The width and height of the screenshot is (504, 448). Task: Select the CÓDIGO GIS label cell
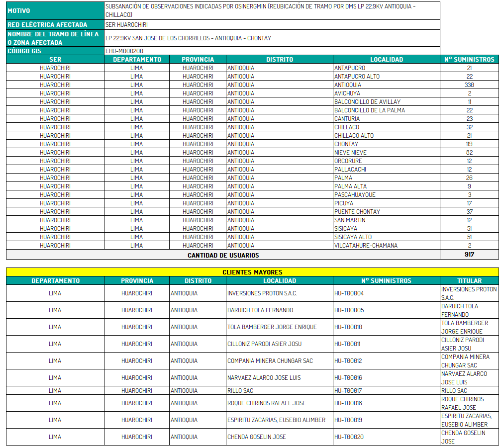tap(55, 51)
